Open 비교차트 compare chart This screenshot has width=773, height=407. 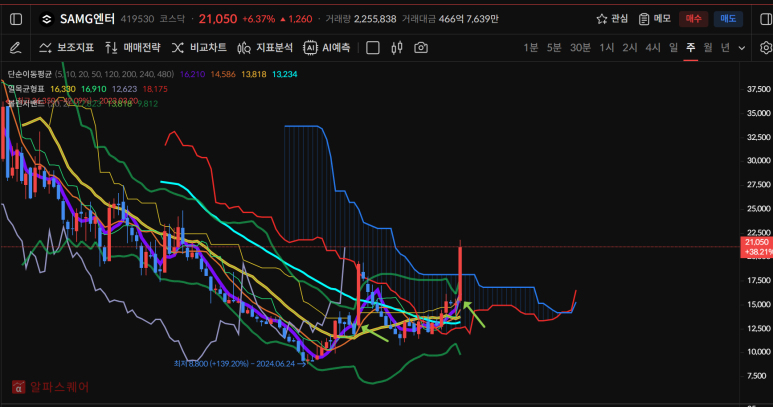coord(199,48)
